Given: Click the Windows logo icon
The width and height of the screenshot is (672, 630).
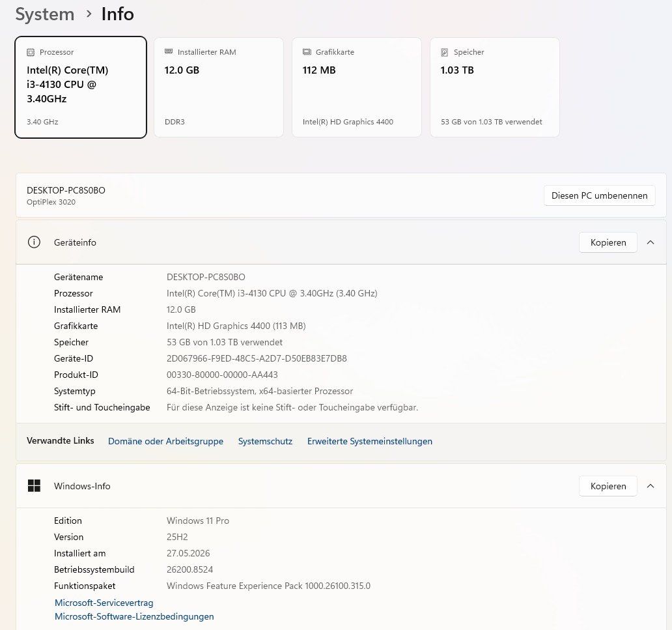Looking at the screenshot, I should pyautogui.click(x=34, y=486).
